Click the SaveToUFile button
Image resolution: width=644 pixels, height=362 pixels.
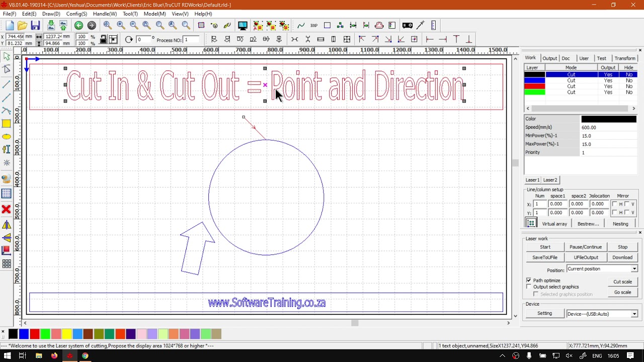tap(545, 257)
